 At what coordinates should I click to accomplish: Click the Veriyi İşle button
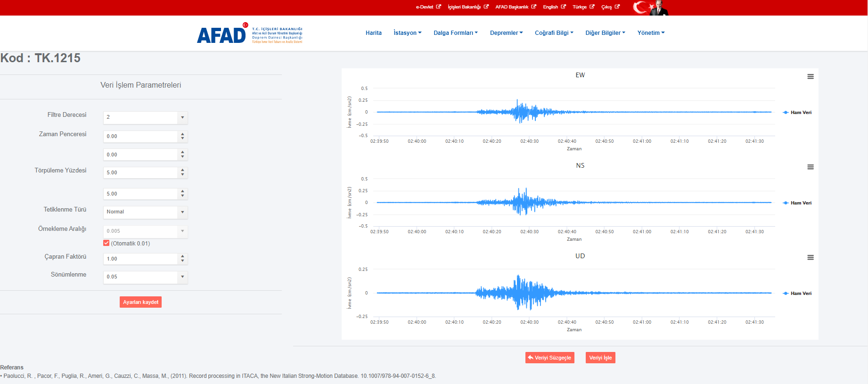(600, 358)
